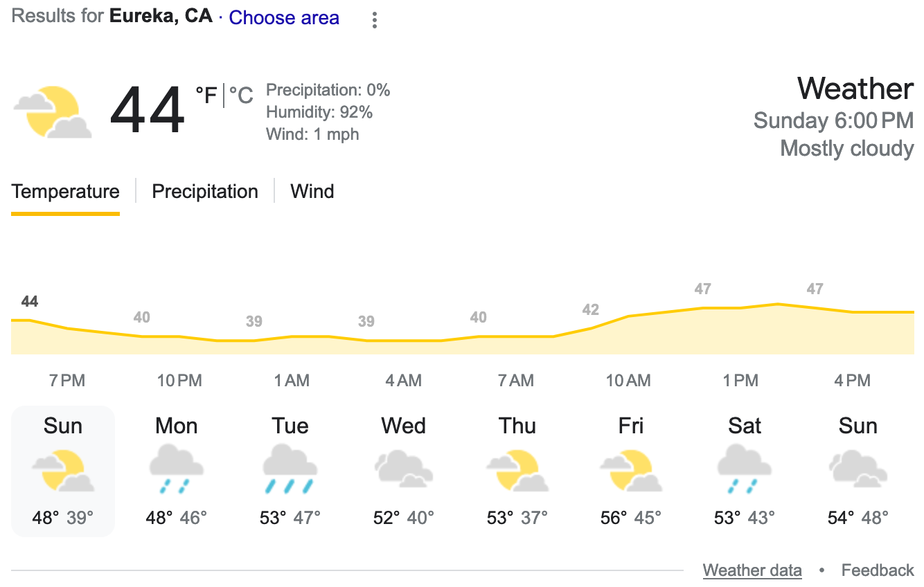Select today's Sun 48° 39° card

(63, 471)
